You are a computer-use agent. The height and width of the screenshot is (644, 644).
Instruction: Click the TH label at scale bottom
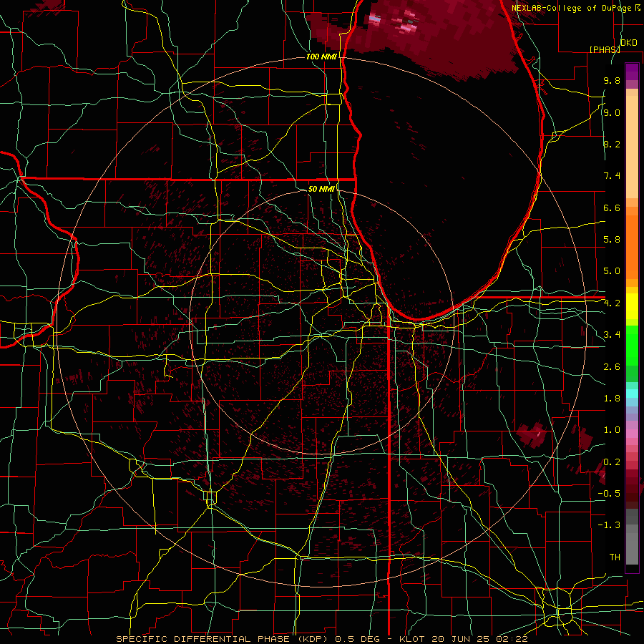click(615, 557)
